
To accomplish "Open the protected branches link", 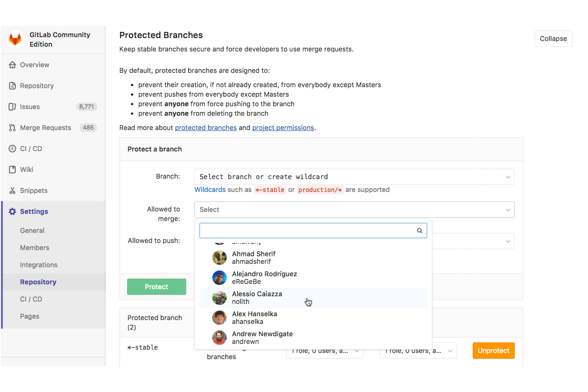I will (206, 128).
